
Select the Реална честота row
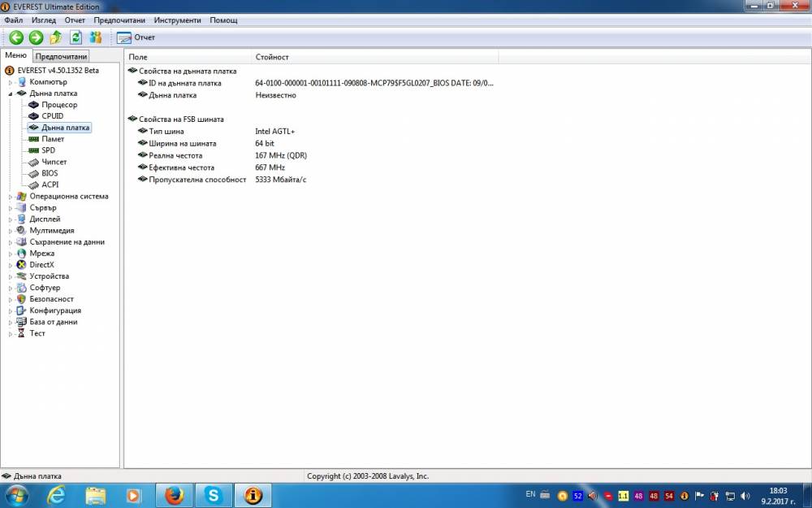[x=222, y=155]
